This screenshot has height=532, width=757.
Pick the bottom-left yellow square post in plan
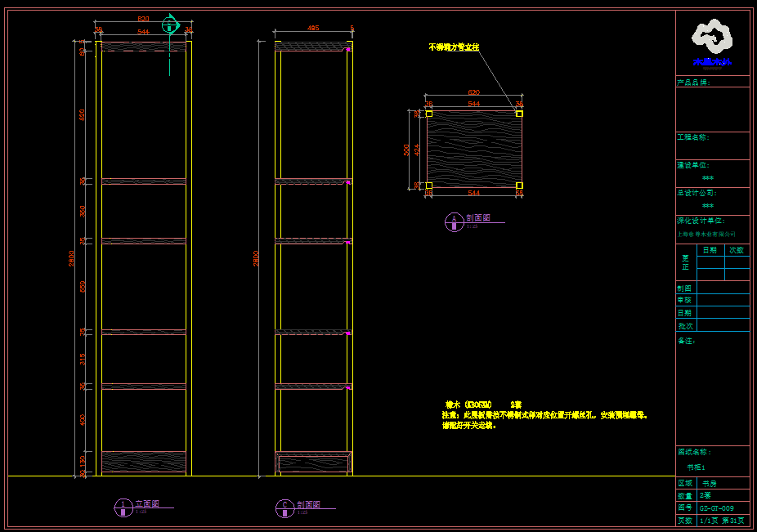[x=428, y=186]
